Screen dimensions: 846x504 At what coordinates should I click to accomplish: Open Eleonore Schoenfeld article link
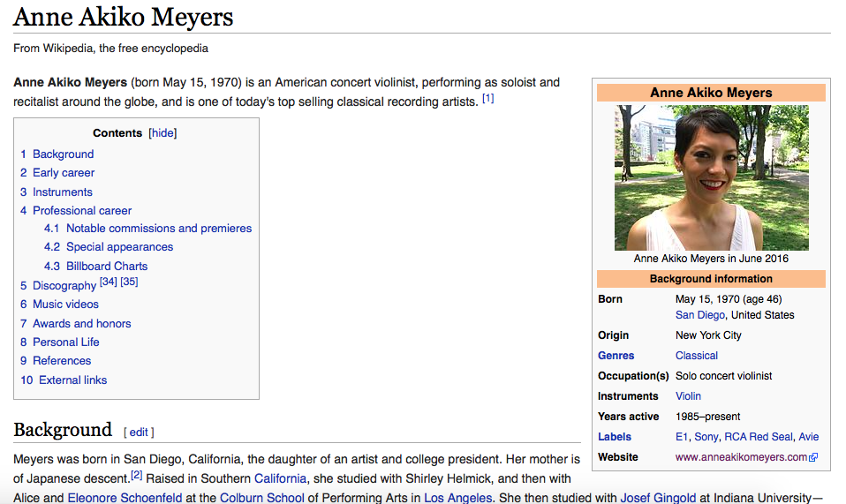[125, 498]
